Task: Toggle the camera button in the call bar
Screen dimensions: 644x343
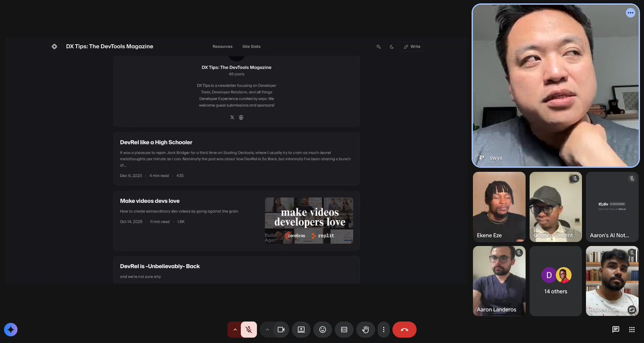Action: tap(281, 330)
